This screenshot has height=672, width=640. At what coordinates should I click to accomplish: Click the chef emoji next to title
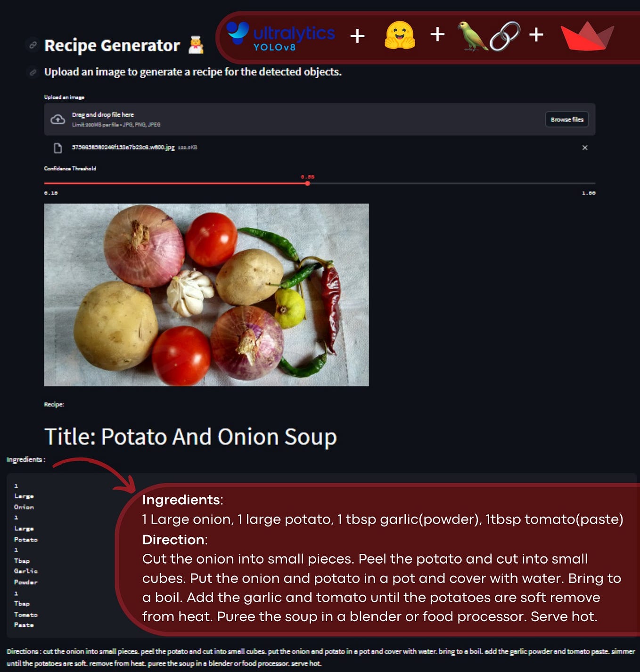[196, 45]
